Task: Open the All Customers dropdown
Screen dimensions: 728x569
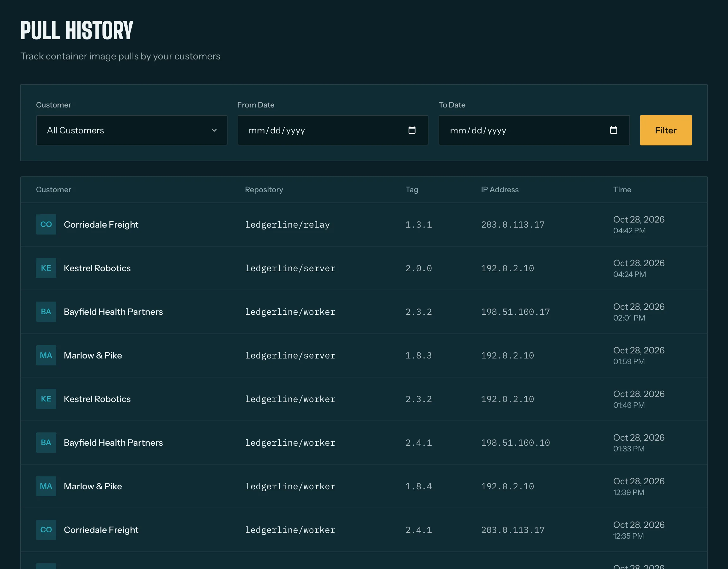Action: (131, 130)
